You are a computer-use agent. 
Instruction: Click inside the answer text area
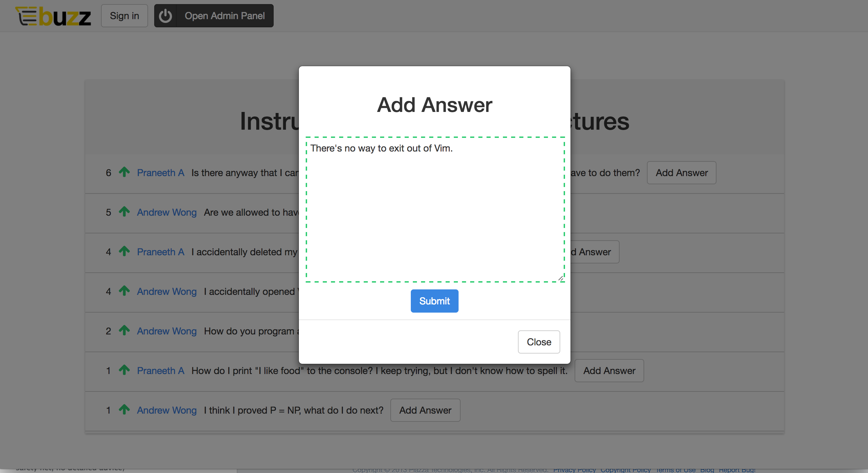pos(435,210)
